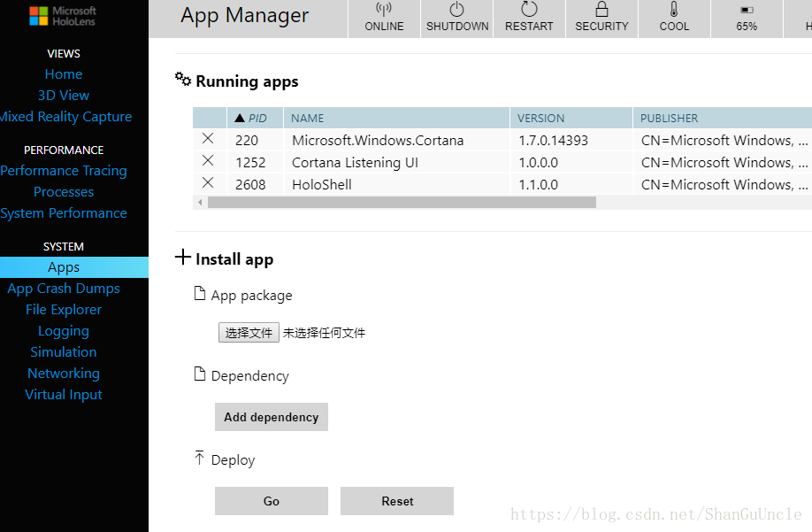Open Processes page

63,192
